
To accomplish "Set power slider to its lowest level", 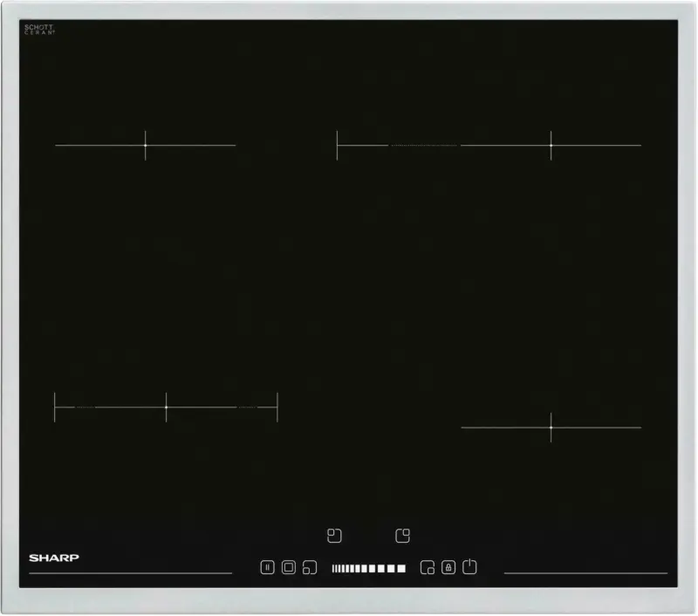I will (334, 568).
